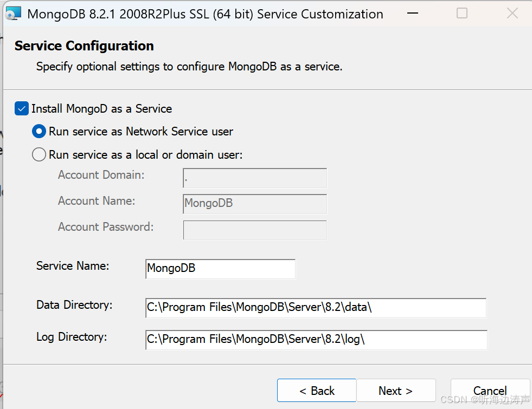532x409 pixels.
Task: Cancel the MongoDB installation
Action: (490, 391)
